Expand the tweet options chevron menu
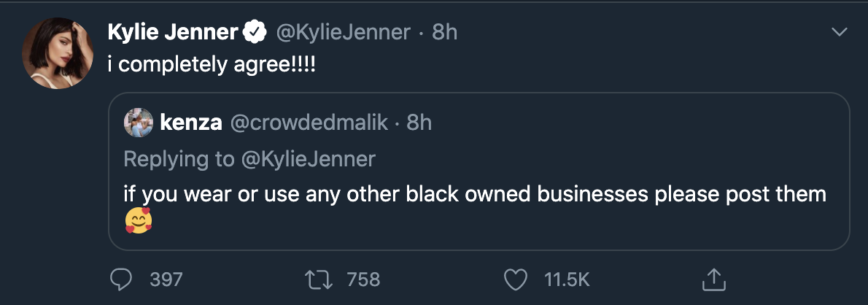The width and height of the screenshot is (868, 305). pos(840,32)
